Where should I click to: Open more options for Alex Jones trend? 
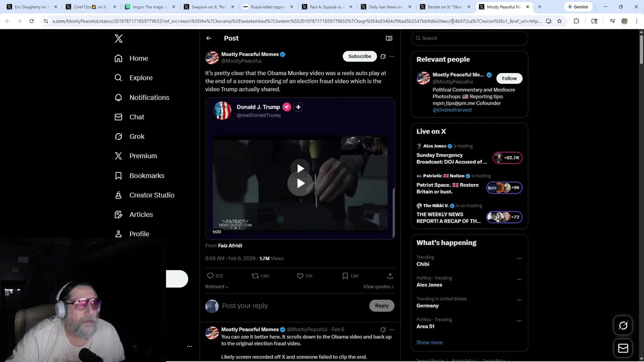[519, 279]
